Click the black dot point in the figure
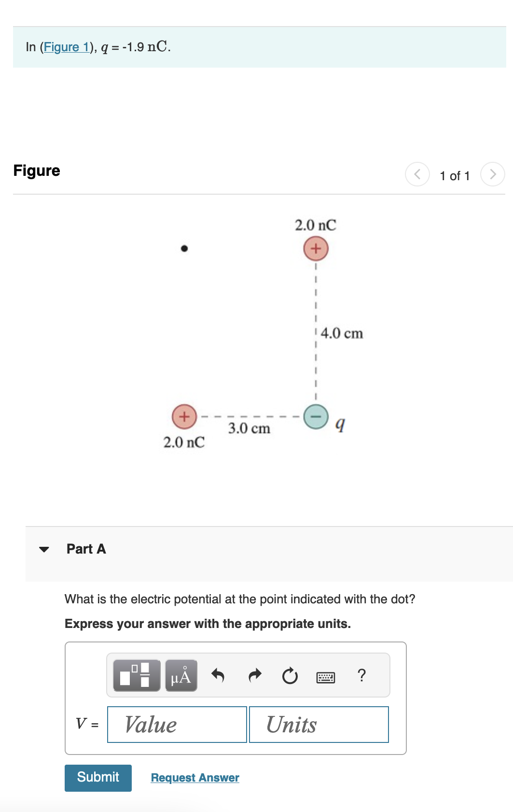 (x=183, y=248)
